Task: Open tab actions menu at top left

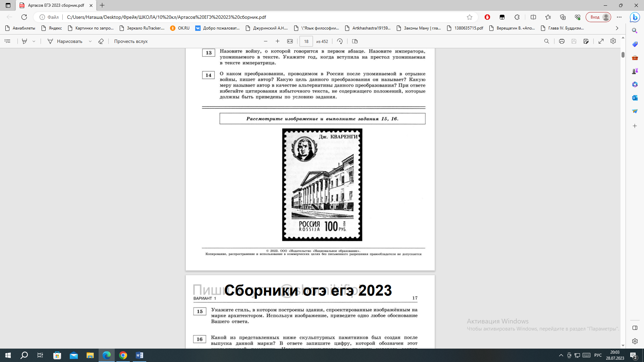Action: click(8, 5)
